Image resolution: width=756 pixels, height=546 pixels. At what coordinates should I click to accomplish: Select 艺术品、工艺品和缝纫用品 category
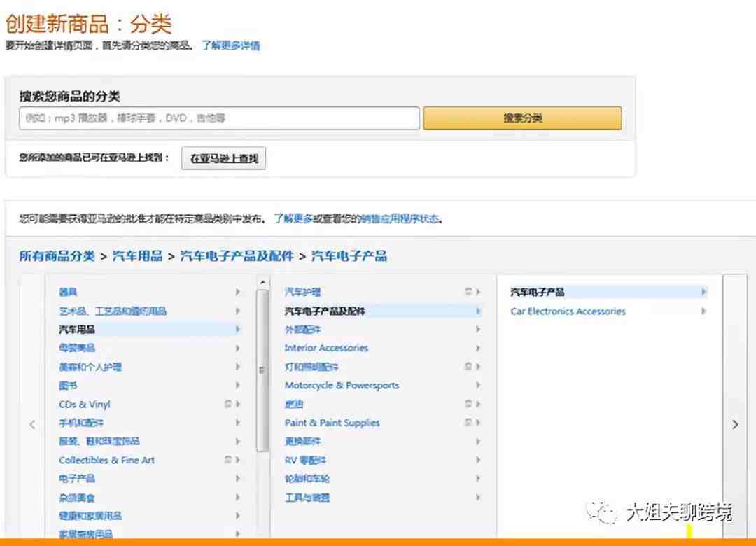[x=113, y=311]
